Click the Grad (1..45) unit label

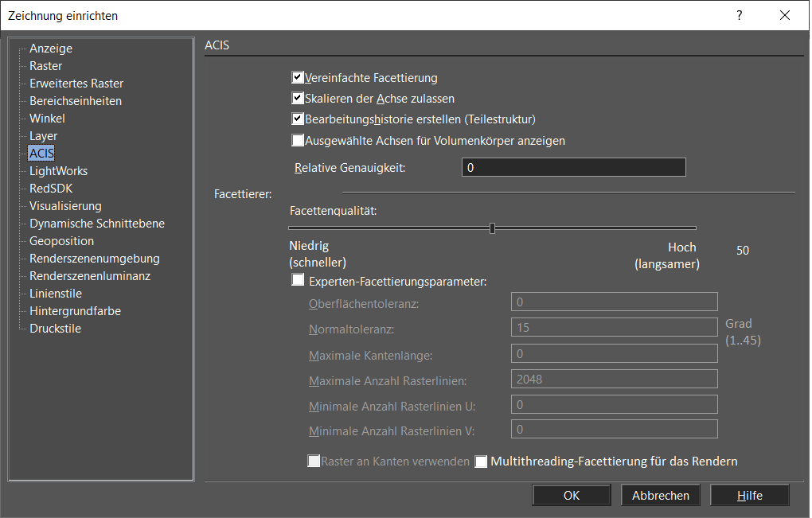(x=743, y=332)
